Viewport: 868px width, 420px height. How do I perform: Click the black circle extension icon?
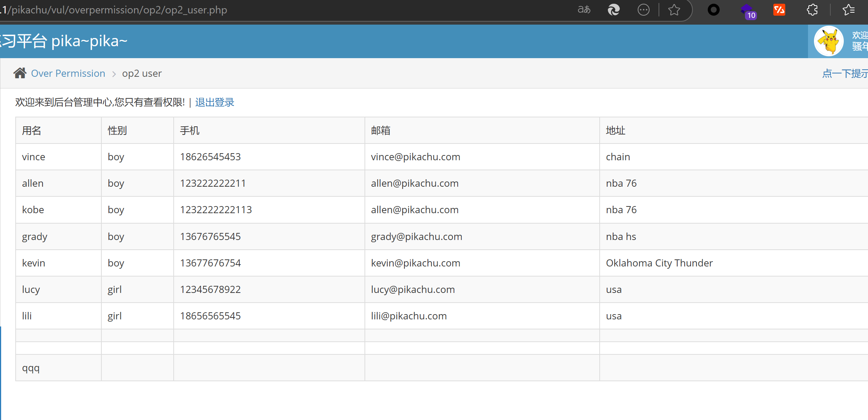coord(713,10)
